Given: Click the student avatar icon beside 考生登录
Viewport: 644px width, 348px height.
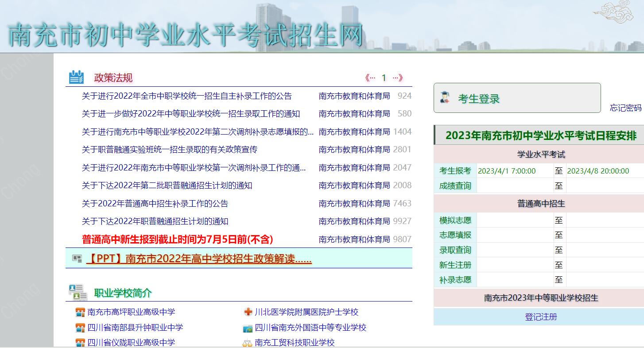Looking at the screenshot, I should 445,98.
